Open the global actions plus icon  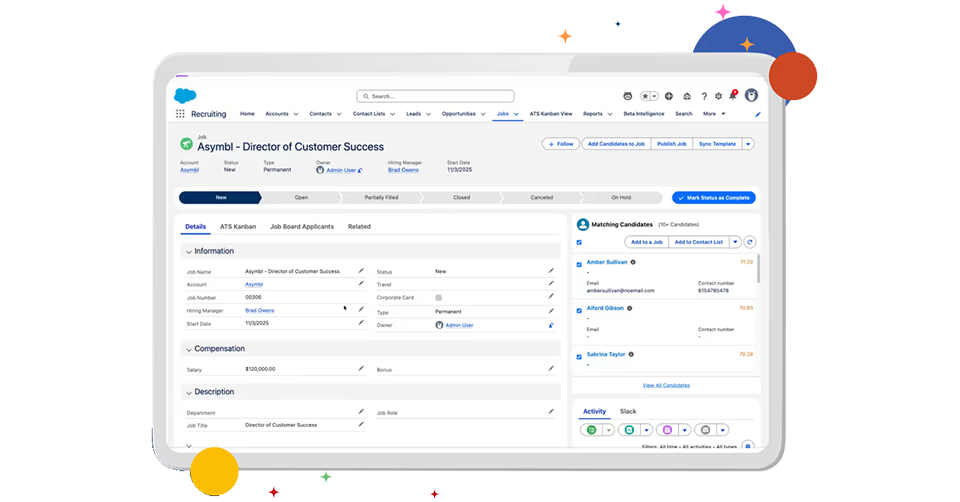coord(669,96)
